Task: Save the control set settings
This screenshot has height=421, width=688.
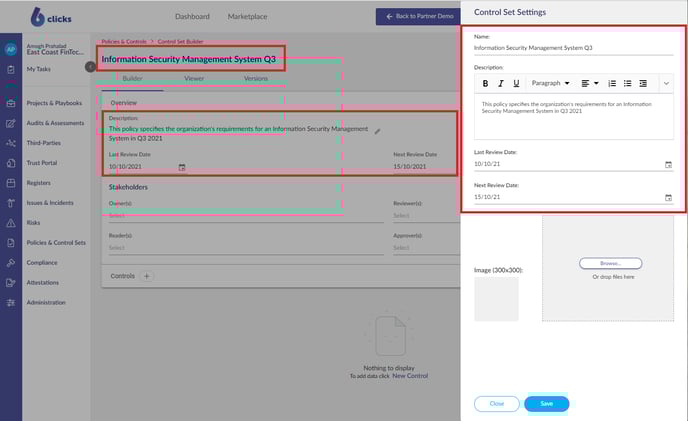Action: 547,403
